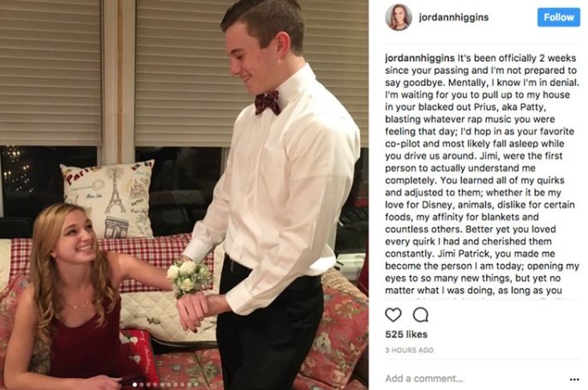
Task: Jump to the third carousel dot
Action: [148, 385]
